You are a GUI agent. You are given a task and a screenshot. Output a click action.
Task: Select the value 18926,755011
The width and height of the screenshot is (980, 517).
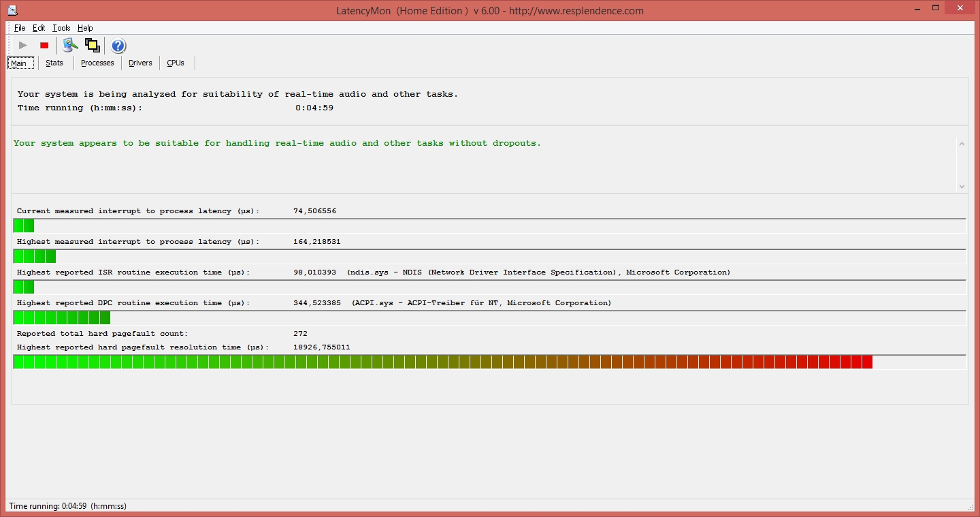click(322, 347)
